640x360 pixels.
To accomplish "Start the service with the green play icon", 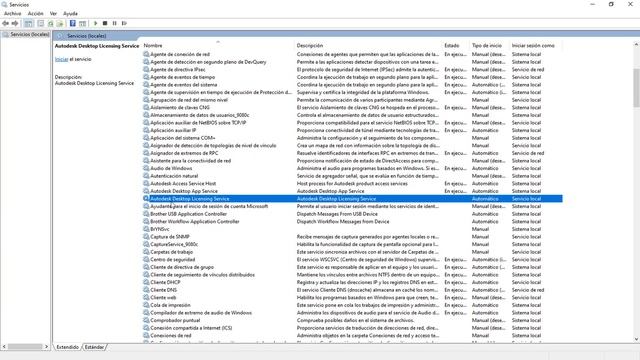I will click(x=96, y=23).
